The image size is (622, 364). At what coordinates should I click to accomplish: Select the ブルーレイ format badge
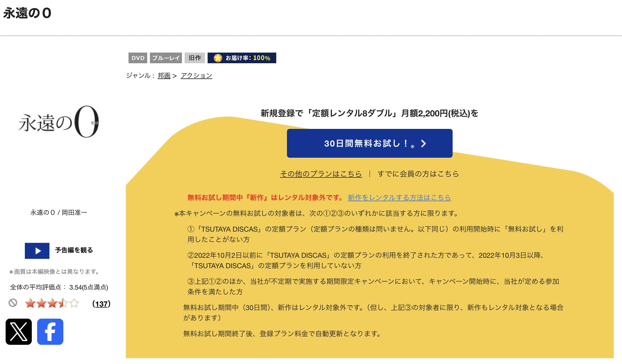pos(166,58)
